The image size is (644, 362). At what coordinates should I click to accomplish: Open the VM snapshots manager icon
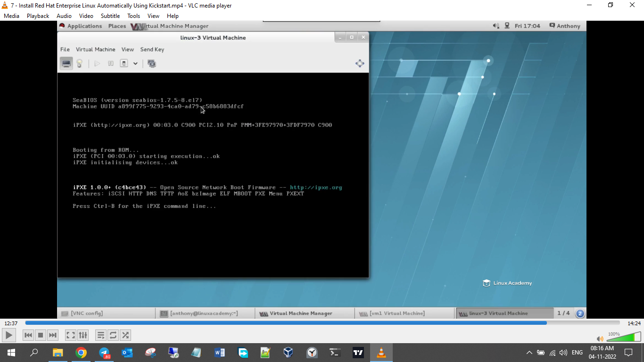[x=152, y=63]
